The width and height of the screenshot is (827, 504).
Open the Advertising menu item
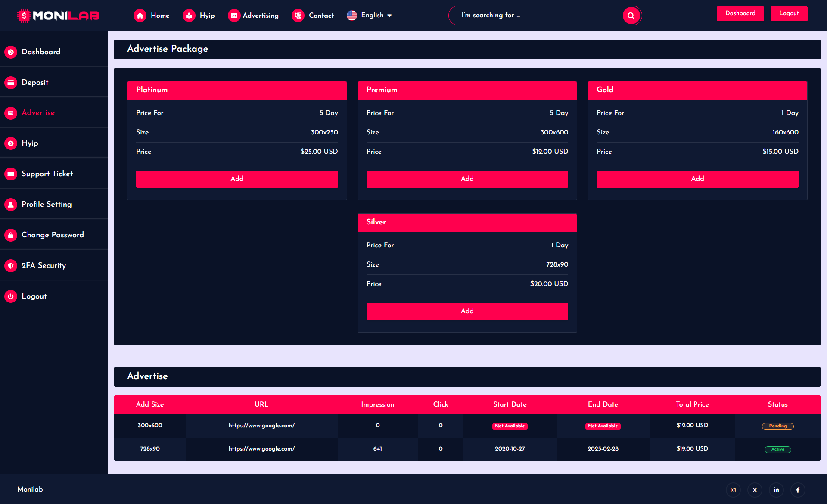[253, 15]
